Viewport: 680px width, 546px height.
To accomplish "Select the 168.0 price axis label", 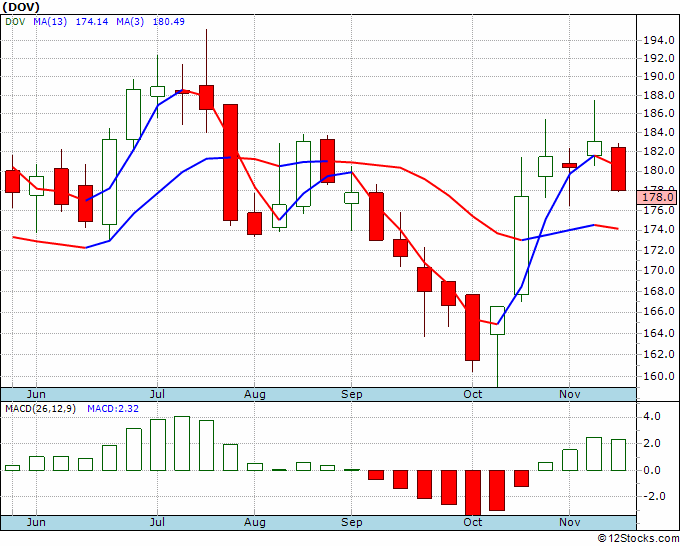I will (x=658, y=291).
